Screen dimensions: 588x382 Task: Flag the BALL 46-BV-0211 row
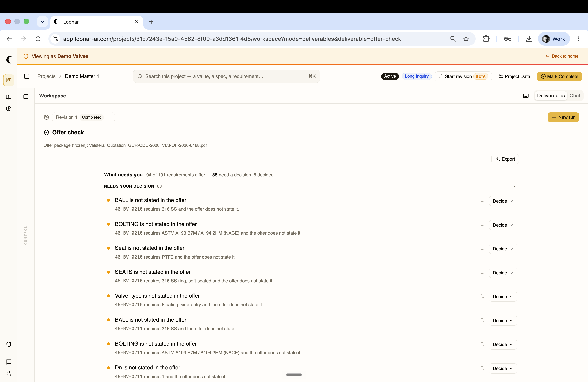(x=482, y=320)
